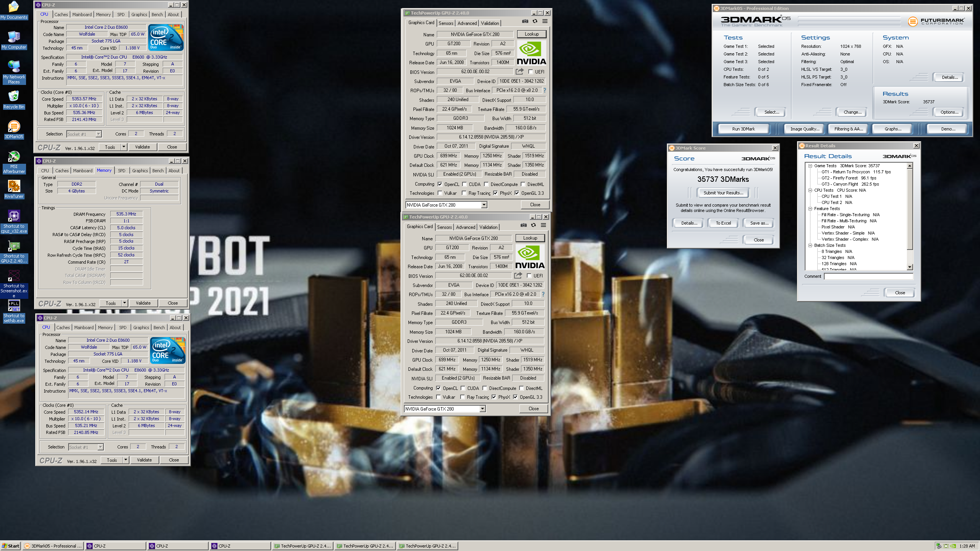
Task: Toggle OpenCL checkbox in upper GPU-Z window
Action: (440, 184)
